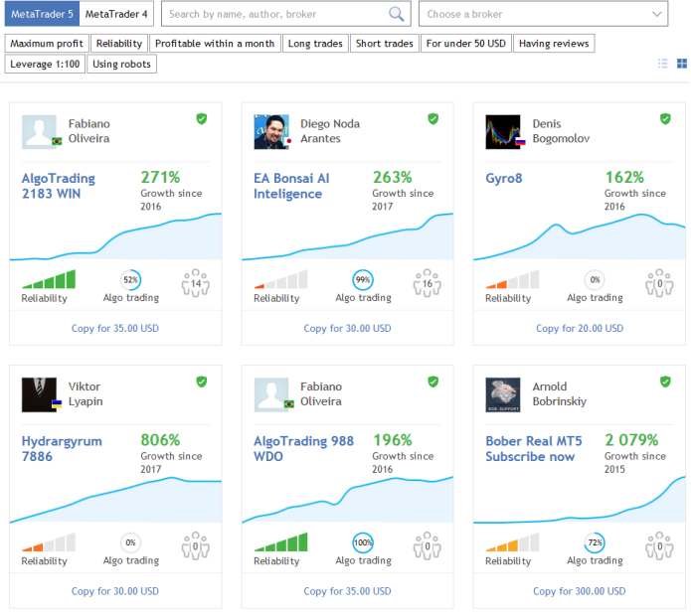Enable the Using robots filter
Viewport: 691px width, 616px height.
click(x=122, y=65)
